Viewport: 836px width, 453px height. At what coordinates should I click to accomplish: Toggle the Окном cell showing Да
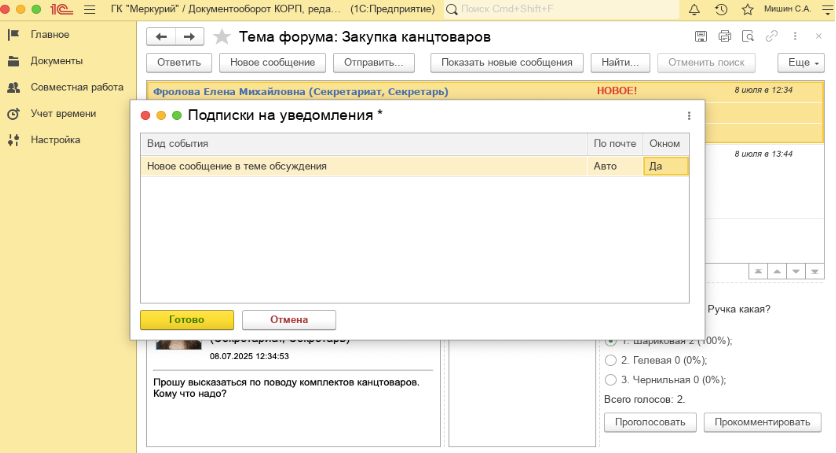(665, 166)
